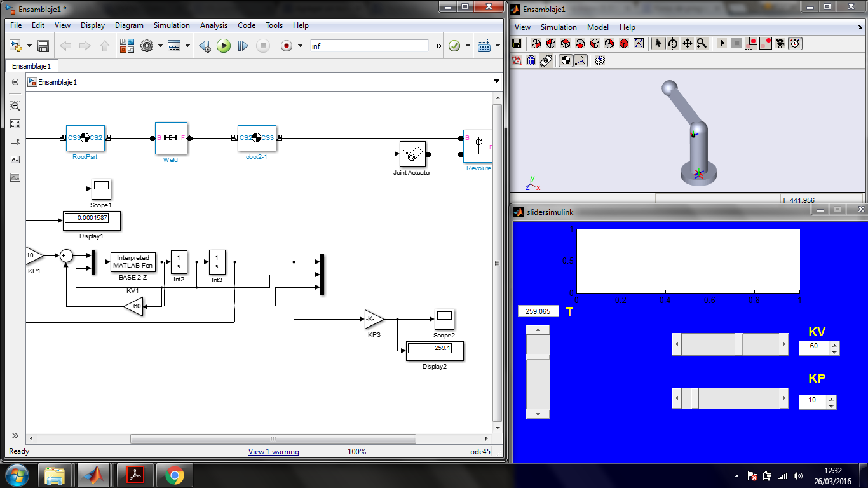Click the Weld block
Image resolution: width=868 pixels, height=488 pixels.
click(171, 138)
